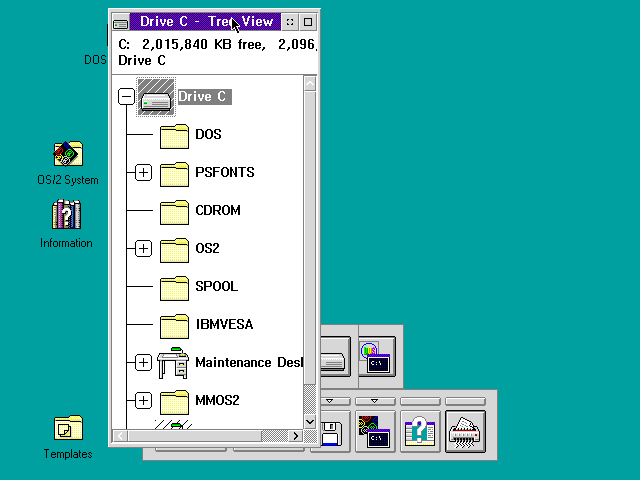Select the IBMVESA folder icon

[174, 326]
